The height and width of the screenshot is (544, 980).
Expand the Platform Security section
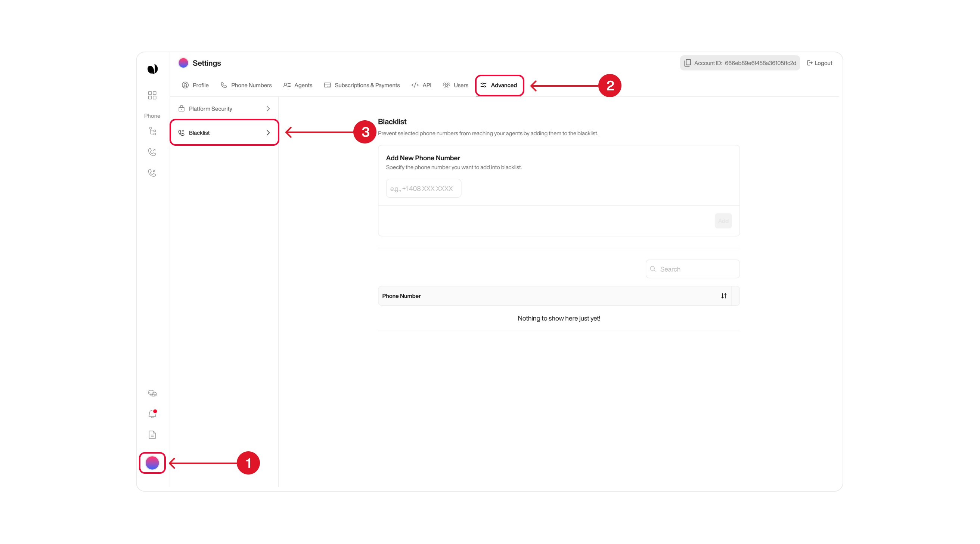pos(224,108)
